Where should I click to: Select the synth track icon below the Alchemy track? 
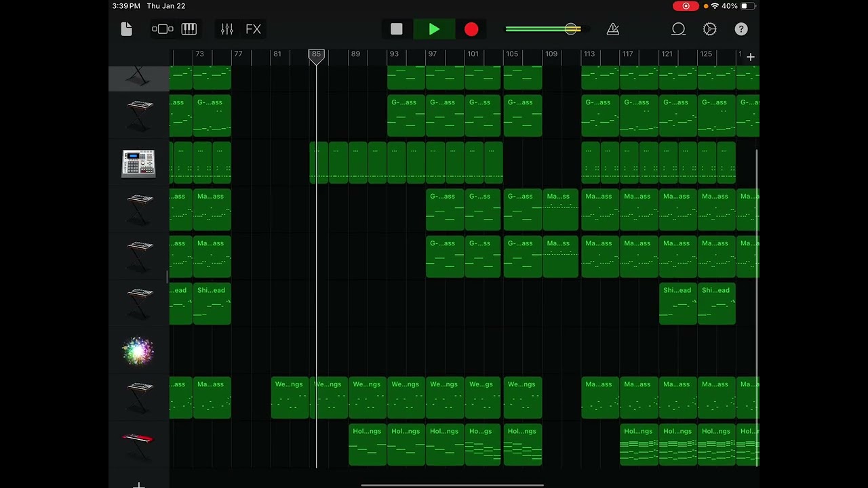tap(138, 398)
